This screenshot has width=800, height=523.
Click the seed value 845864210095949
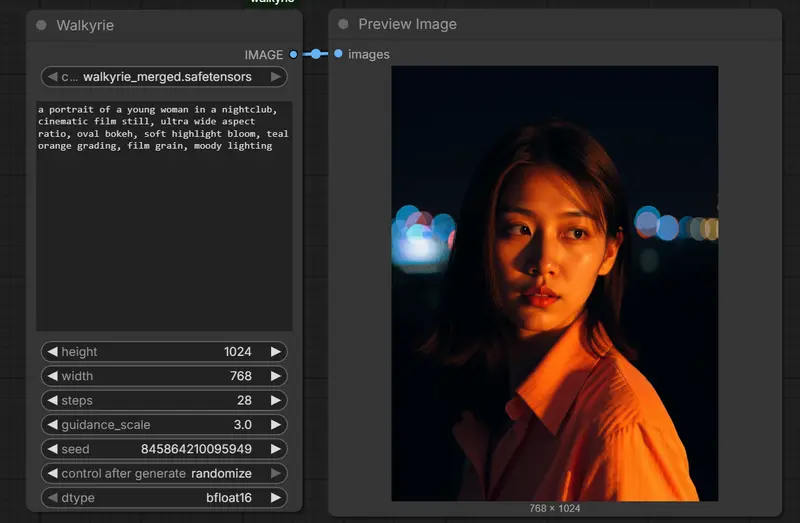[x=196, y=449]
